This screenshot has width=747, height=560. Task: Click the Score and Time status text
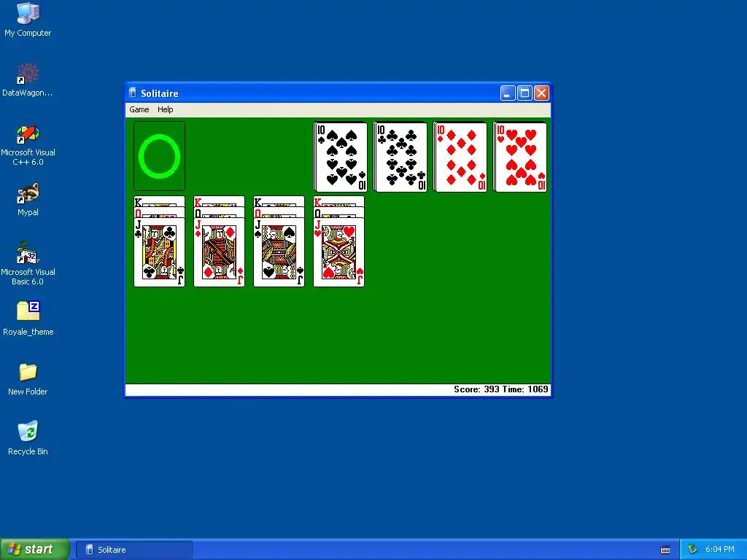[500, 389]
